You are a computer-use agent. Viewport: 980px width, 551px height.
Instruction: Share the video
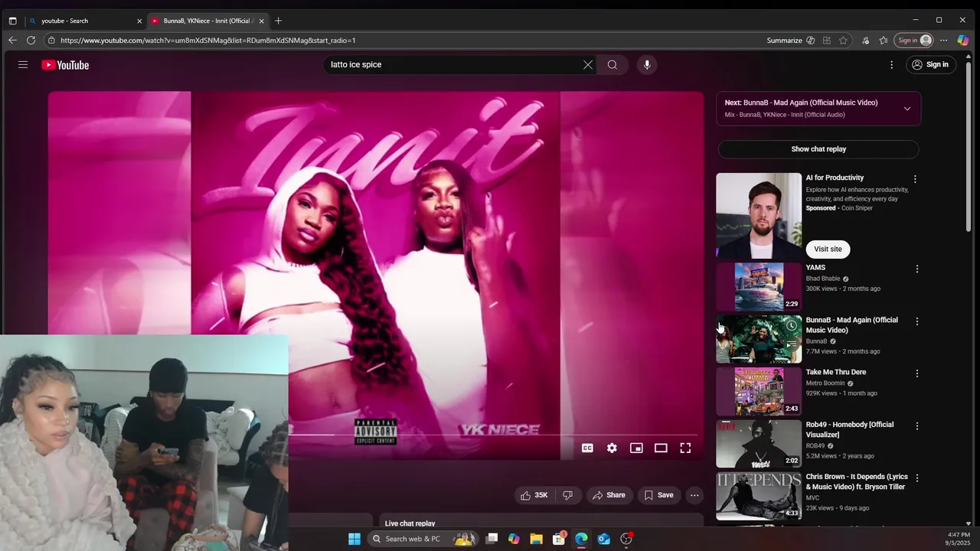pos(609,495)
